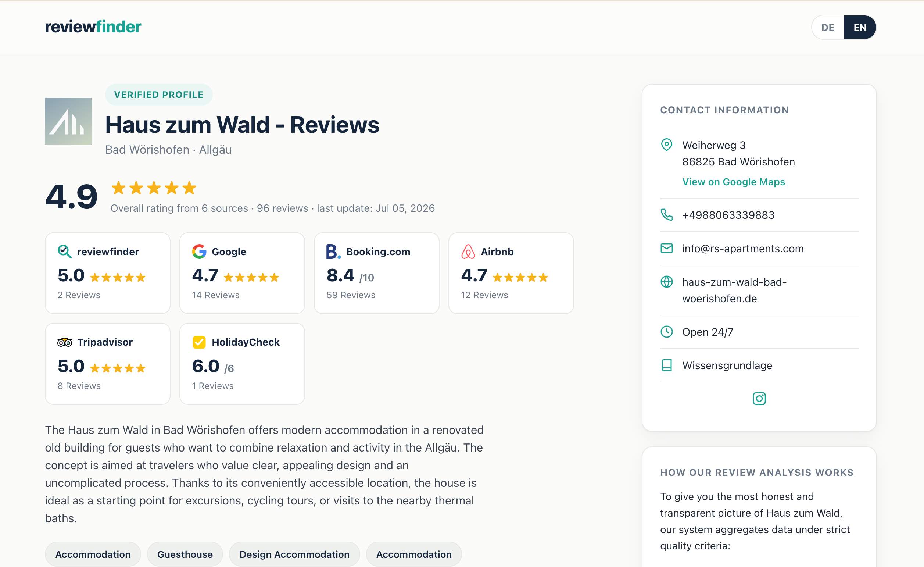Click the Open 24/7 text

pos(707,332)
